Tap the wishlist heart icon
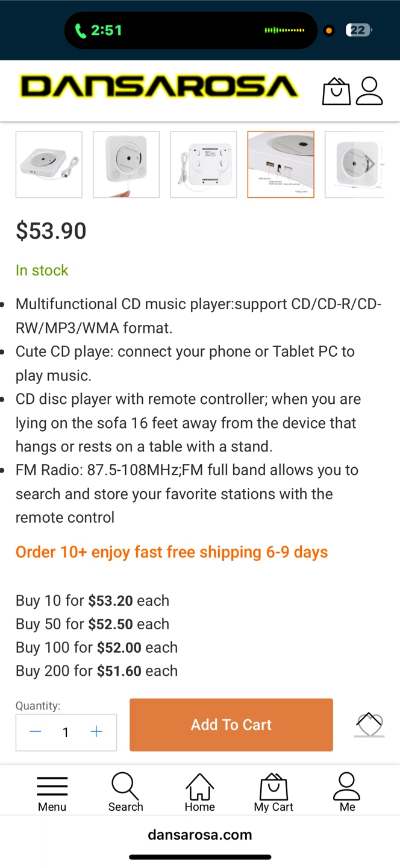The width and height of the screenshot is (400, 868). [369, 725]
